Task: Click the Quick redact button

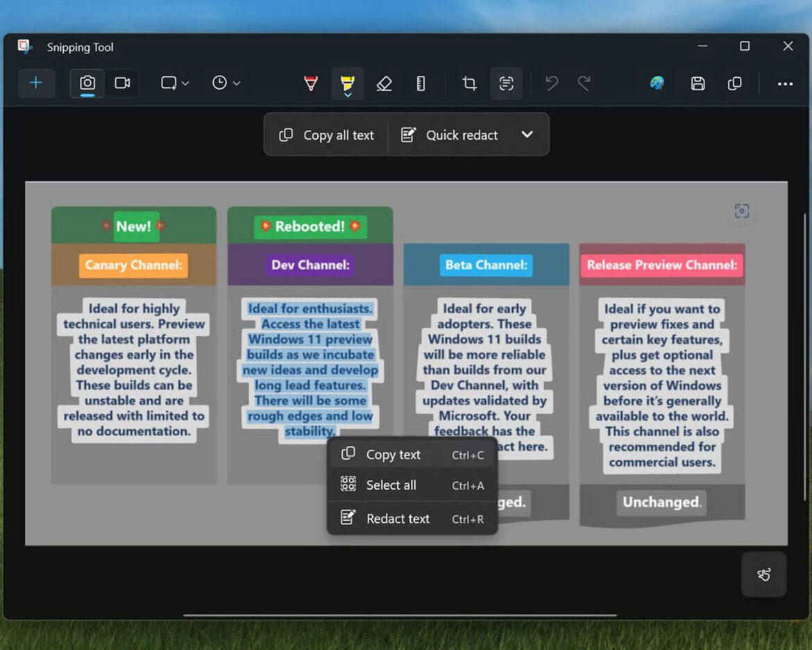Action: tap(450, 135)
